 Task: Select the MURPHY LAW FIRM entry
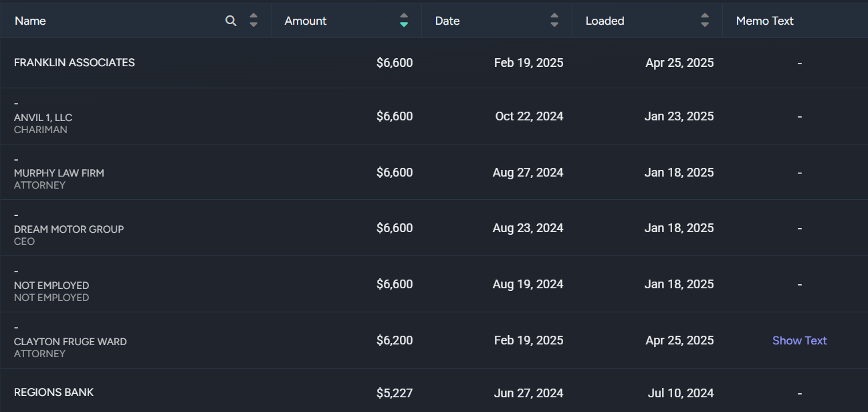(x=59, y=173)
